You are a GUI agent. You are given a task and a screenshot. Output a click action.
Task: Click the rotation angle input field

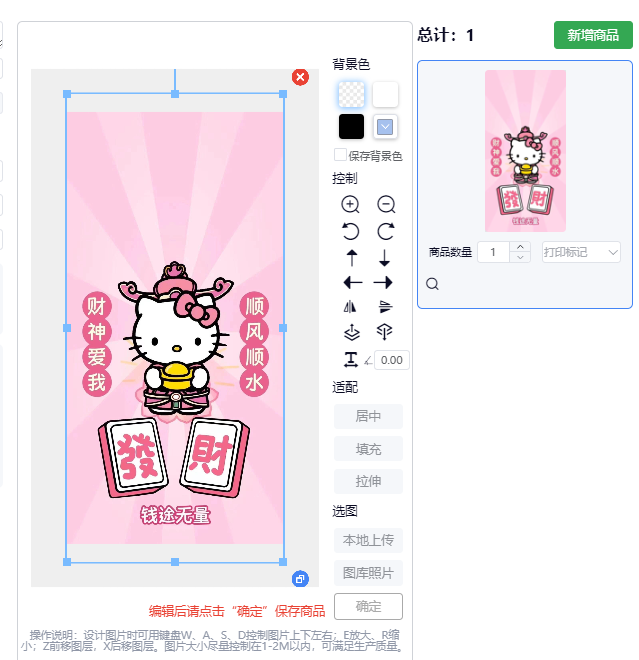(391, 360)
